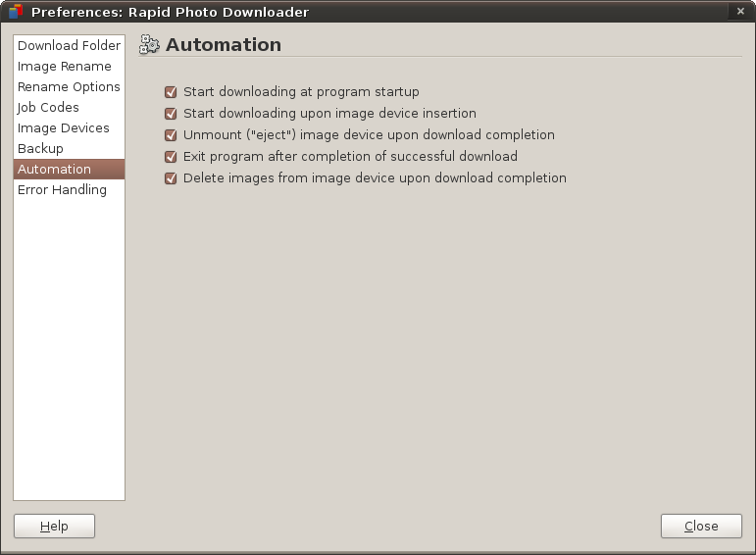Screen dimensions: 756x555
Task: Click the Rapid Photo Downloader title bar icon
Action: coord(15,12)
